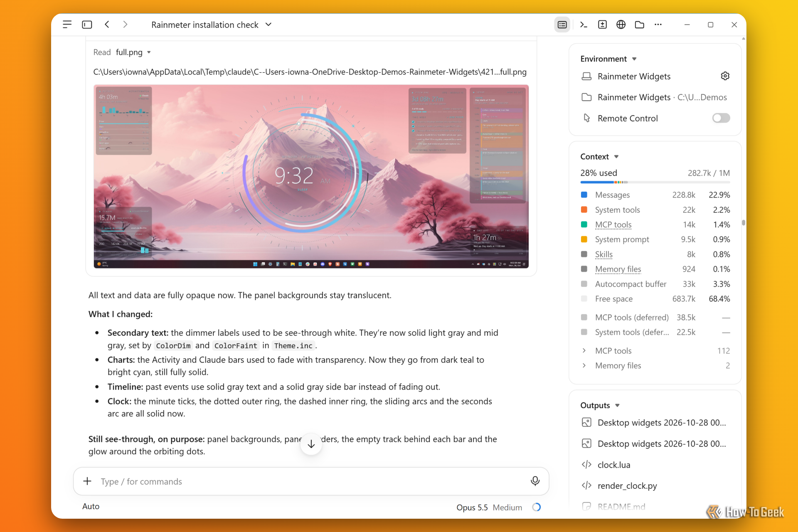
Task: Click the blue Messages color swatch
Action: click(584, 195)
